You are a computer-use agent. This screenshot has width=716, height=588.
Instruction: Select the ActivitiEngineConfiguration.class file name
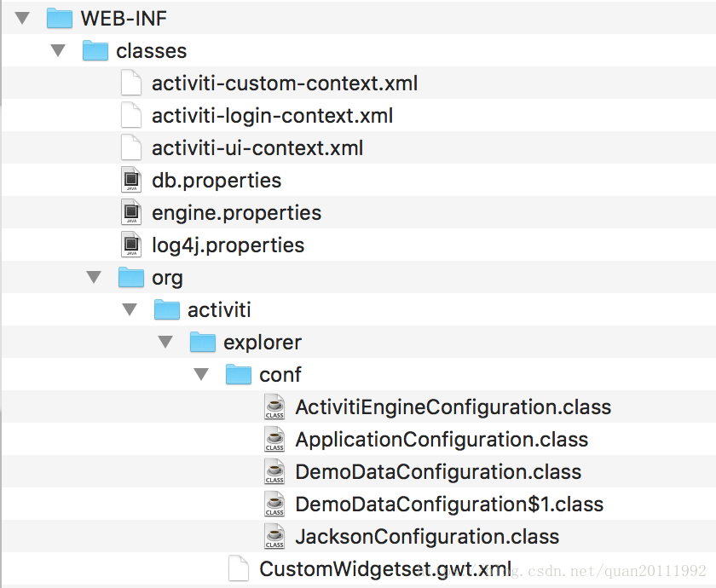[453, 407]
